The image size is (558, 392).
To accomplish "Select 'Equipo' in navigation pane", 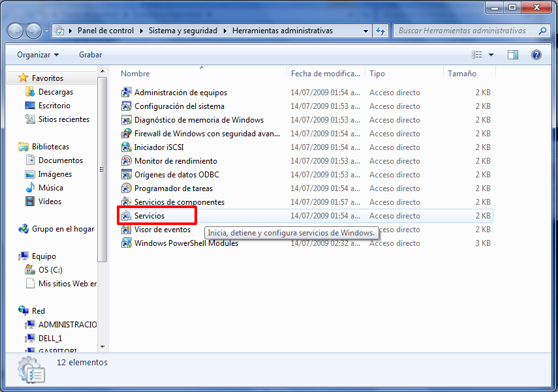I will point(44,256).
